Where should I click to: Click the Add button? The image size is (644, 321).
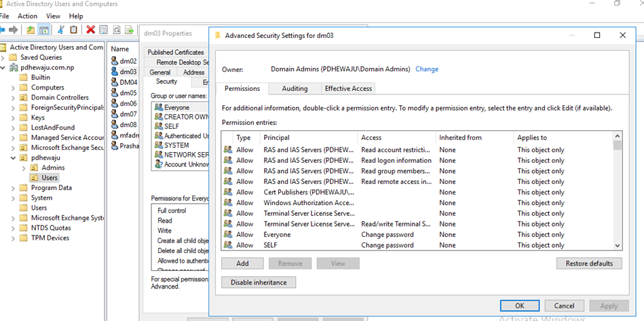pos(242,263)
